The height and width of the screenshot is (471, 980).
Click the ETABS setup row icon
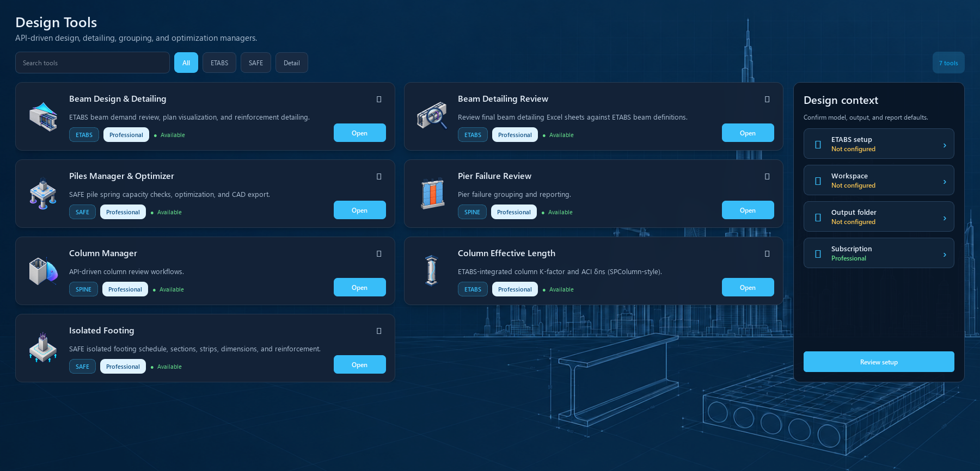[x=818, y=145]
